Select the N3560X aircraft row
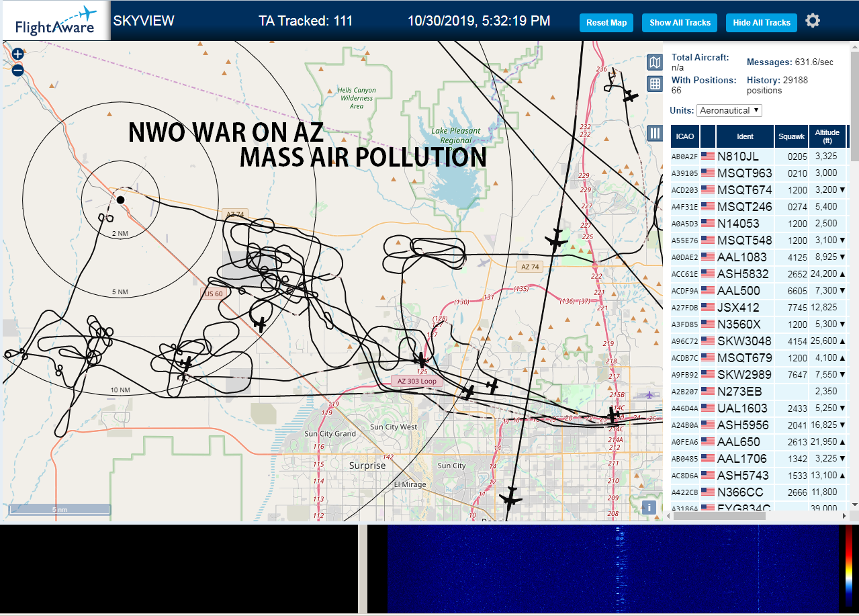The image size is (859, 616). point(759,324)
